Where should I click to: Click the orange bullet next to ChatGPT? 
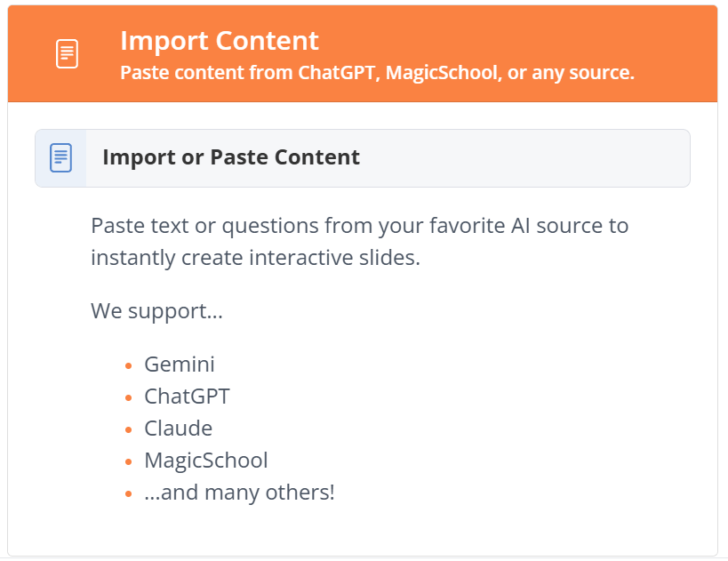click(x=129, y=398)
